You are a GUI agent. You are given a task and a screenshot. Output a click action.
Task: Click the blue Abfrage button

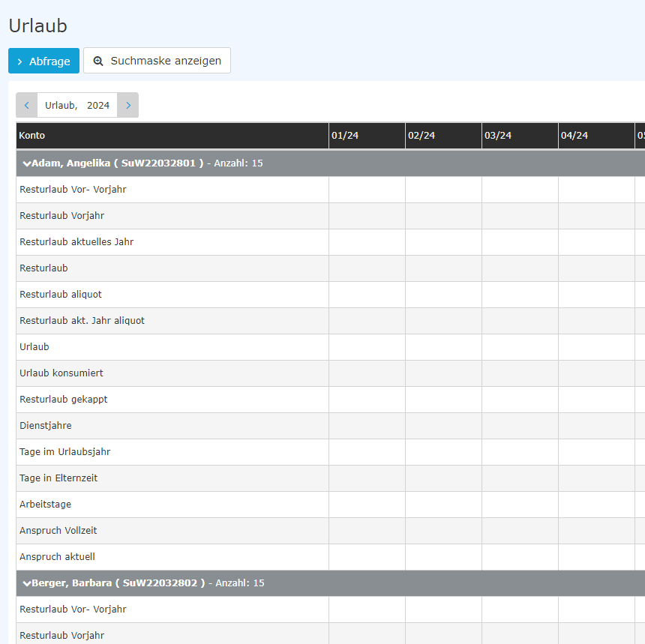43,61
